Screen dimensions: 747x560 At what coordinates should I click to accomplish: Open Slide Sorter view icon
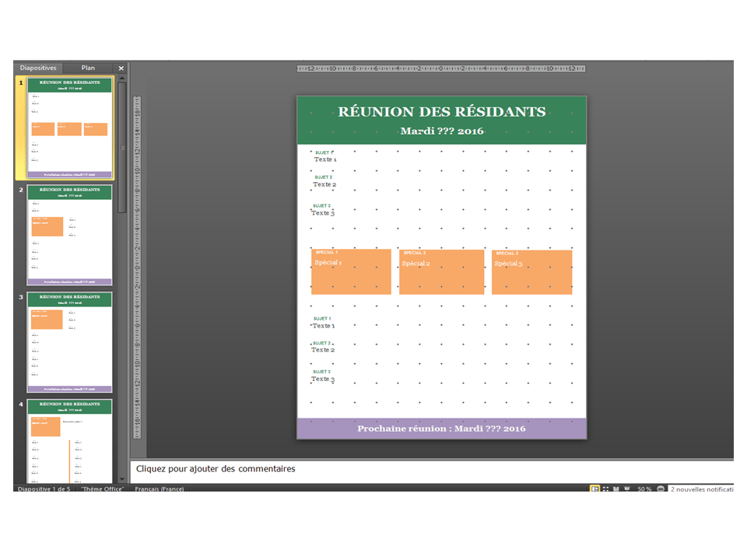(x=606, y=489)
